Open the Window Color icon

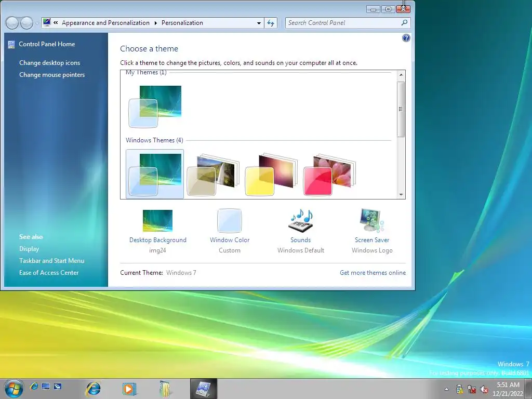pos(229,220)
